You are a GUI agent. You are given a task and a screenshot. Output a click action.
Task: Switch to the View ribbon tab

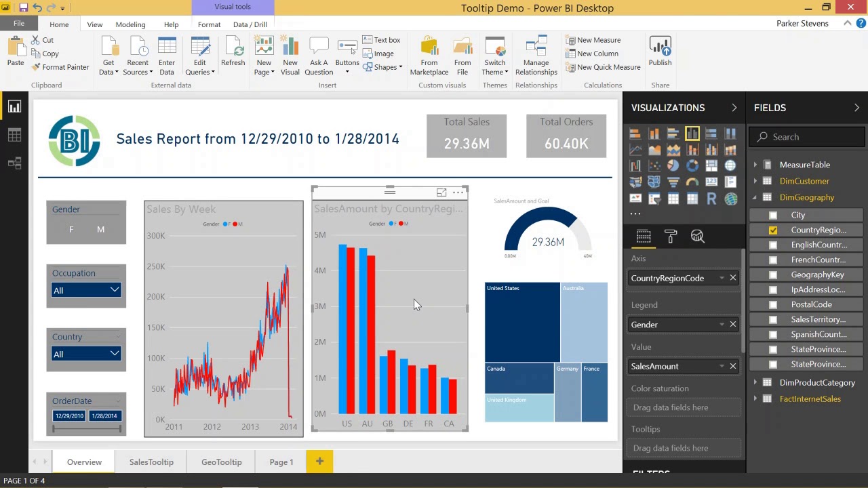(95, 24)
